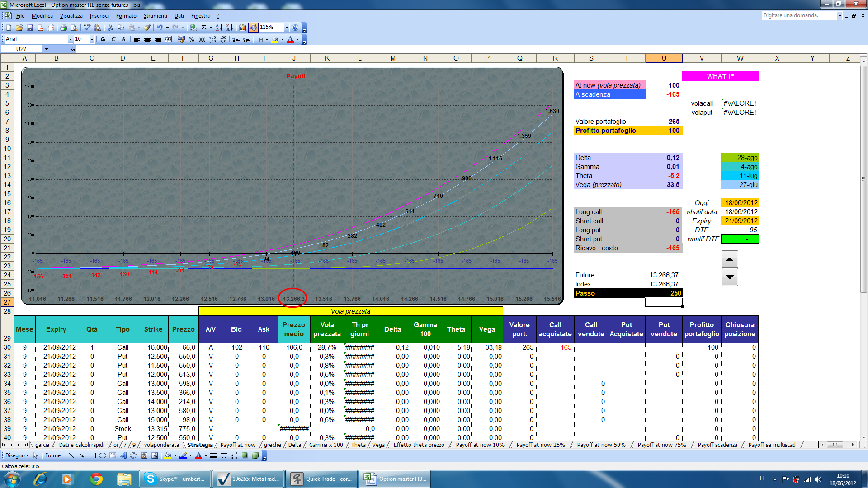Sort descending Z to A
This screenshot has width=868, height=488.
(229, 28)
